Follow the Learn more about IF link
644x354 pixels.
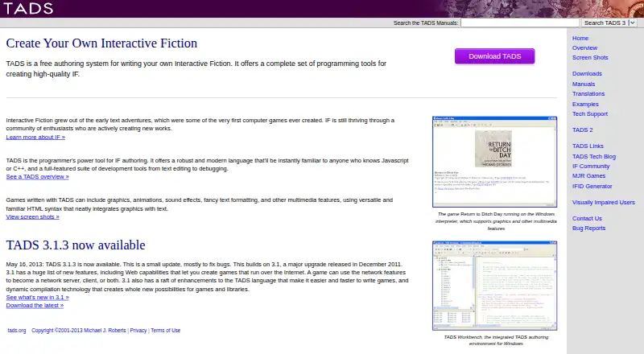point(35,137)
